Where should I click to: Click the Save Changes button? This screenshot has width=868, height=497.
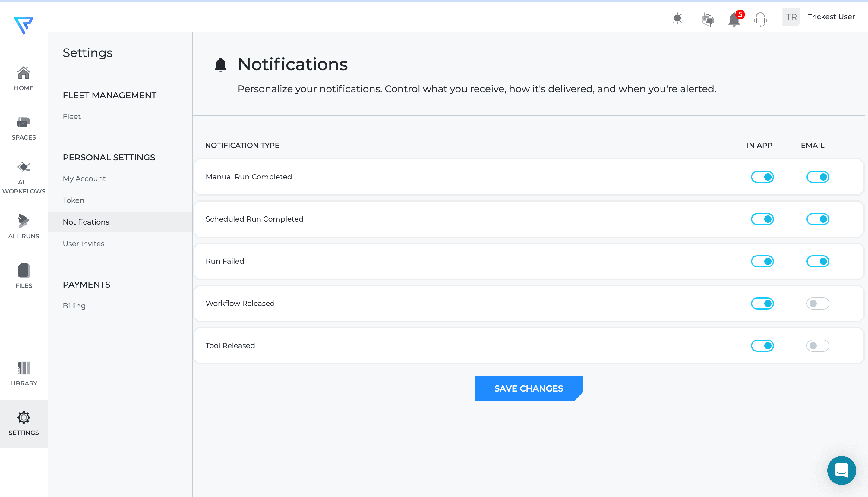[x=529, y=388]
